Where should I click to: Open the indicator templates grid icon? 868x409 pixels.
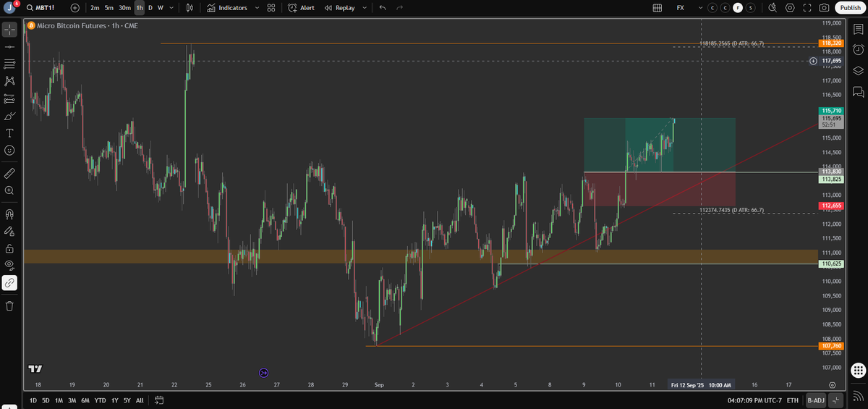pyautogui.click(x=271, y=7)
